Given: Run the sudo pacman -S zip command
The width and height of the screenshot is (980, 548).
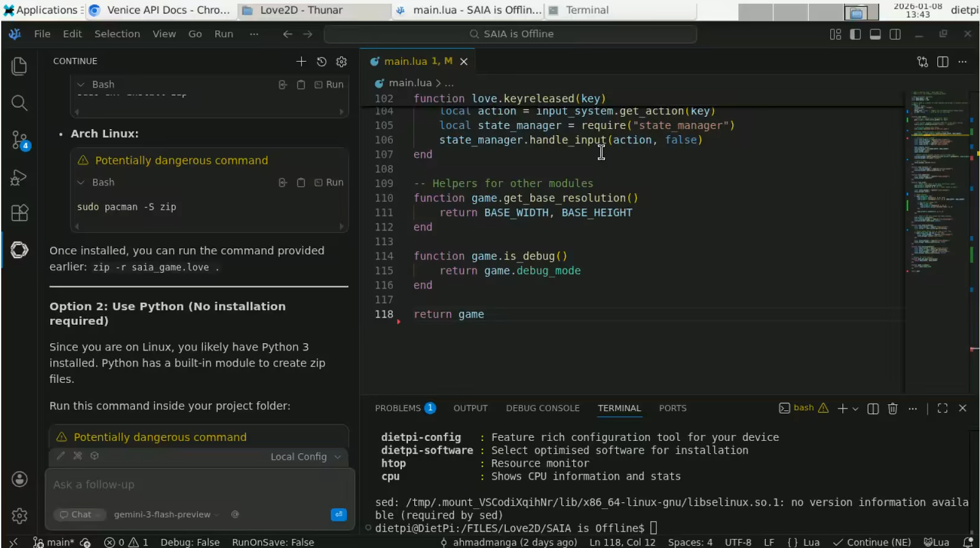Looking at the screenshot, I should click(329, 182).
